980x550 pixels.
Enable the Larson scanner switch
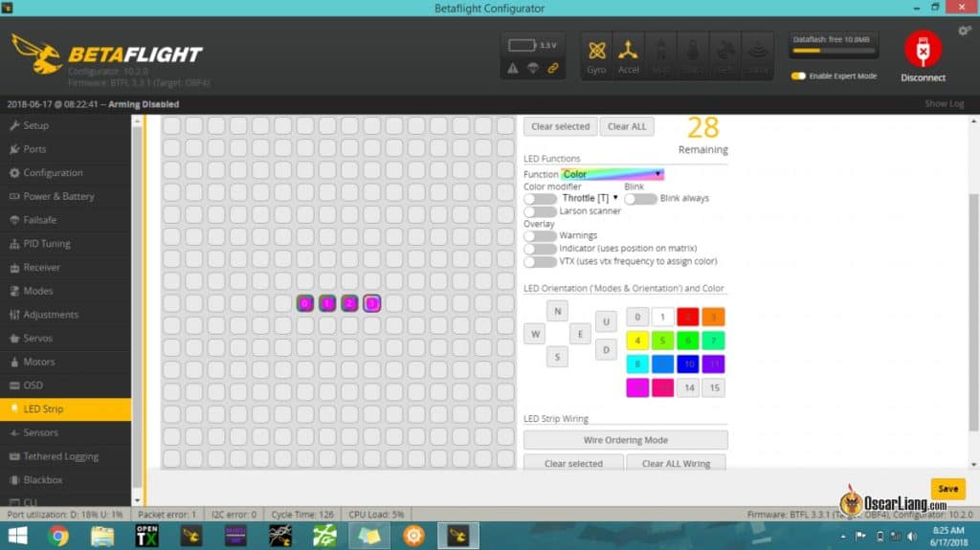tap(540, 211)
